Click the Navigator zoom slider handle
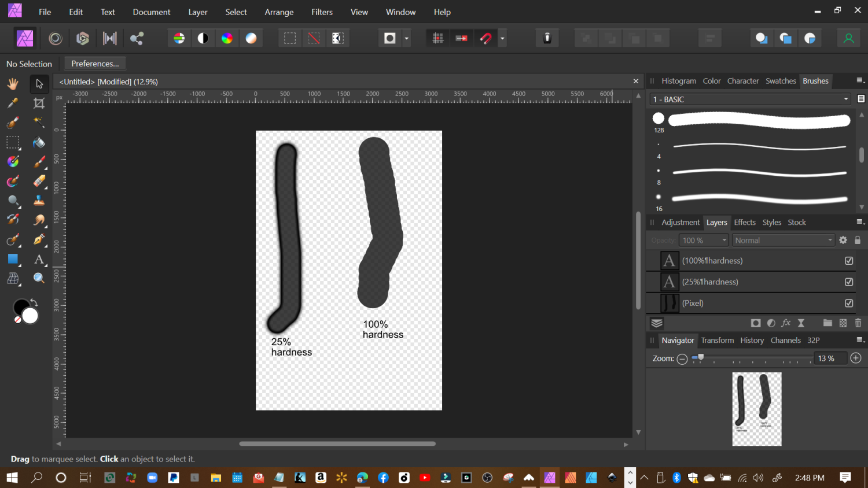Image resolution: width=868 pixels, height=488 pixels. [x=701, y=358]
